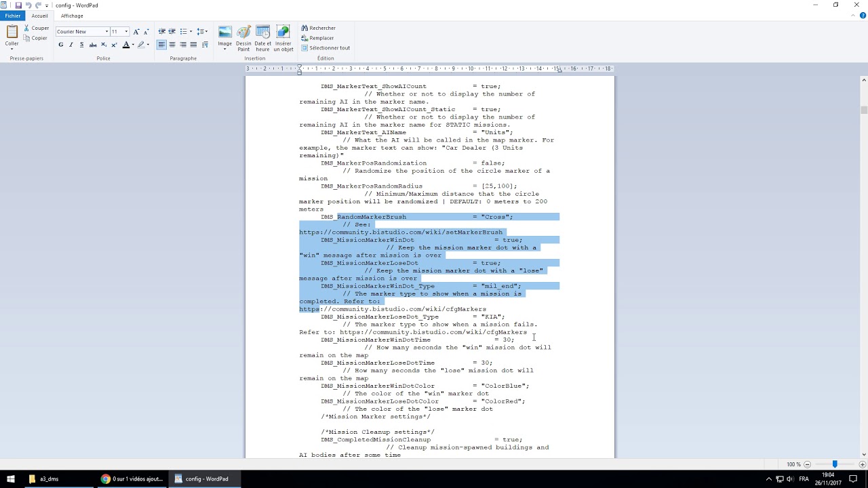The width and height of the screenshot is (868, 488).
Task: Switch to the Chrome taskbar window
Action: [132, 479]
